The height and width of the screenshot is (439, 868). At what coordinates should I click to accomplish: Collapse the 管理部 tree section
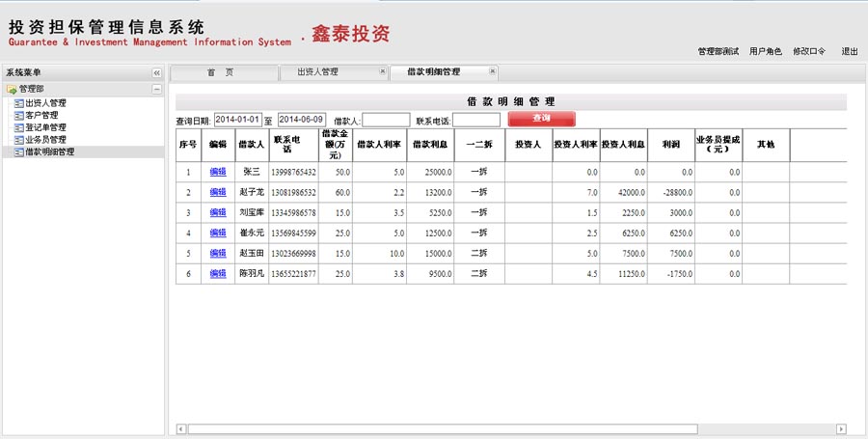click(x=156, y=90)
